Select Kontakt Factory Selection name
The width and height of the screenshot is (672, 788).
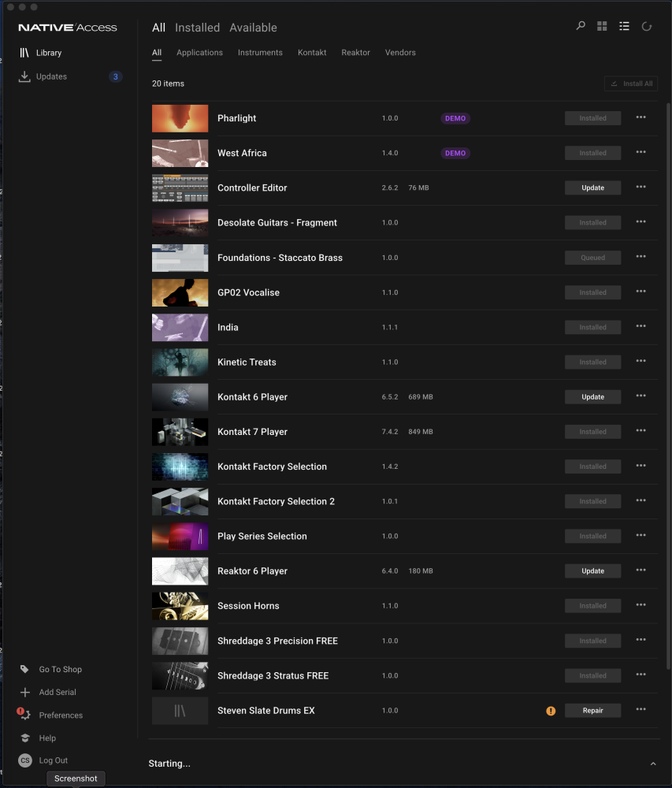point(272,466)
